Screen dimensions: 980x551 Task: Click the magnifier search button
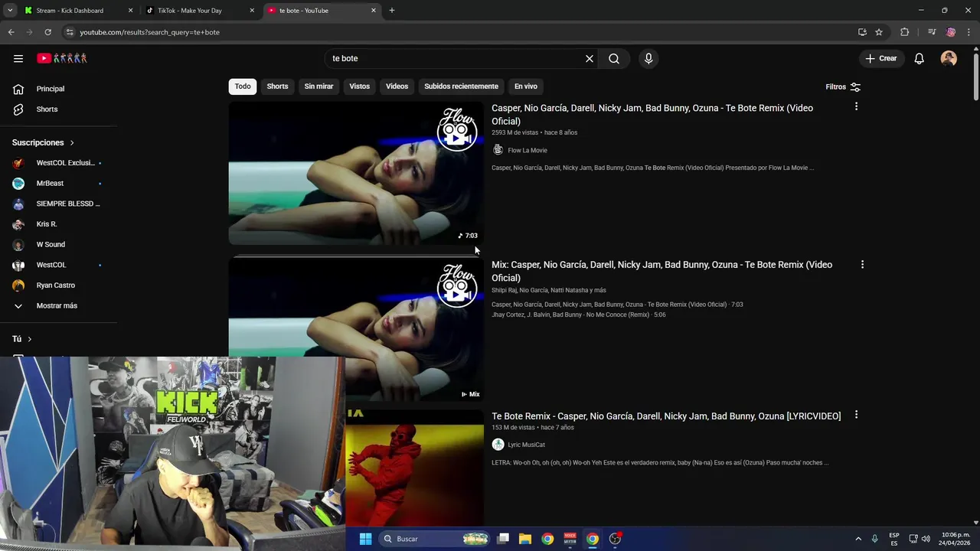[614, 58]
